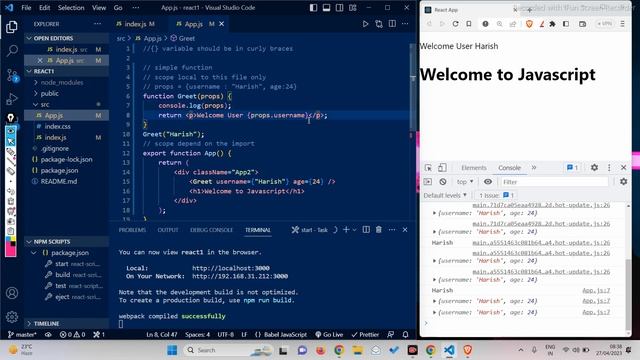The height and width of the screenshot is (360, 640).
Task: Switch to the index.js editor tab
Action: click(x=136, y=24)
